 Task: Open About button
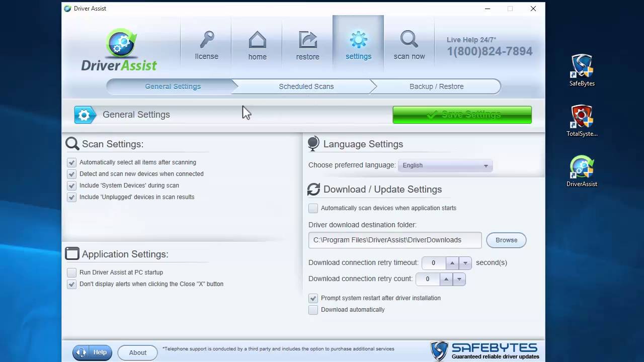click(137, 352)
